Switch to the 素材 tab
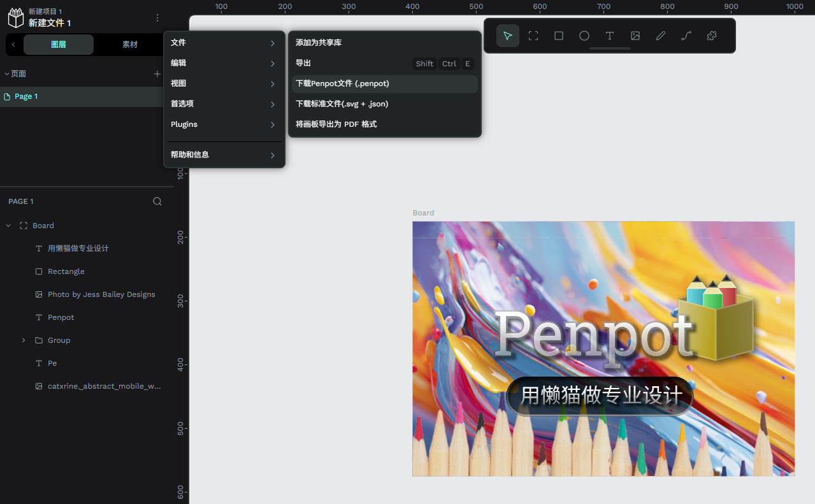 (x=130, y=45)
